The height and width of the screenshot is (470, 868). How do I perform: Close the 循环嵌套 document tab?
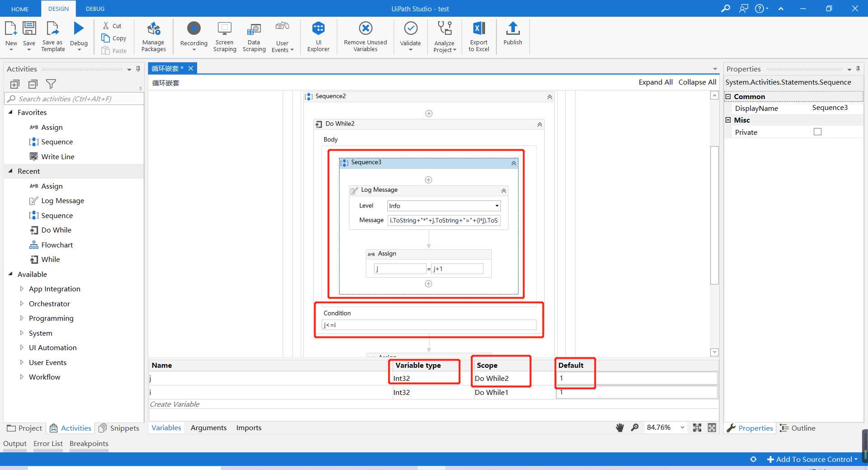pos(191,68)
